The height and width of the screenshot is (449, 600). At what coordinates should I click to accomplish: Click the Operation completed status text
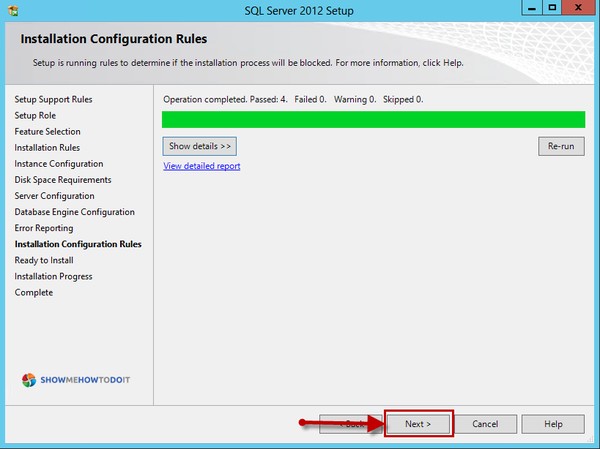[x=293, y=100]
